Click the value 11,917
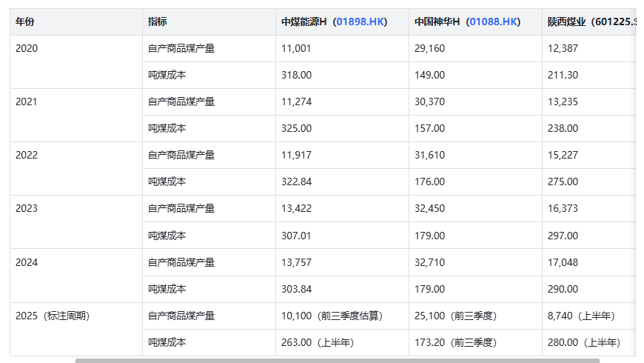This screenshot has width=644, height=363. [x=297, y=155]
